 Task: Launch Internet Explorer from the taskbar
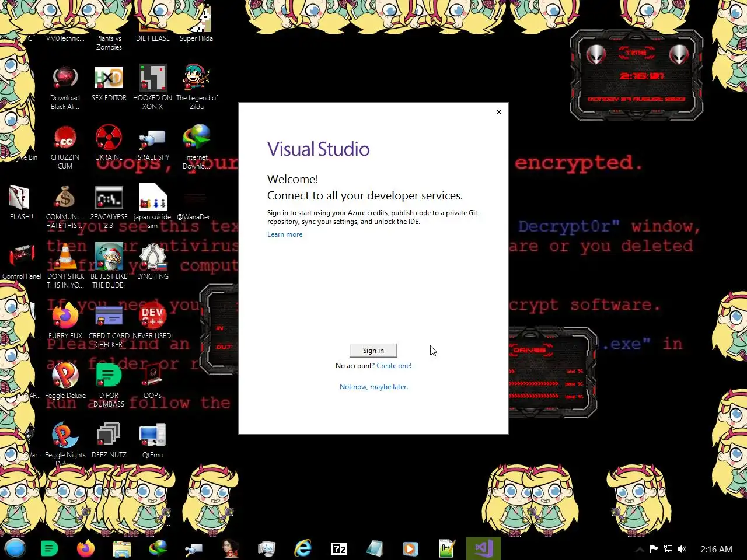(303, 548)
